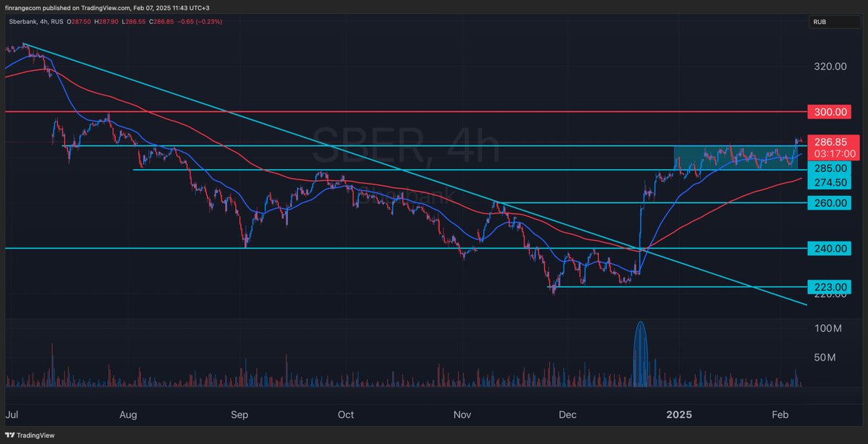Select the 285.00 level price label

coord(830,168)
